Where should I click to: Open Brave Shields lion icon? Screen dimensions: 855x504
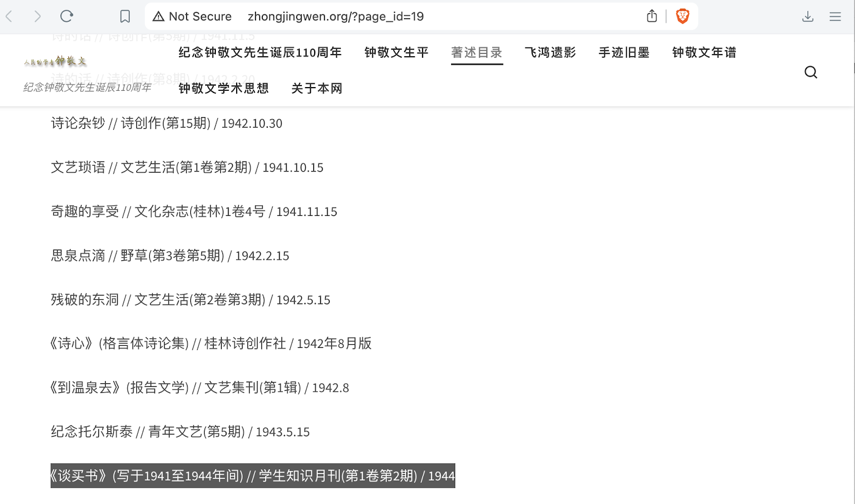[x=682, y=17]
